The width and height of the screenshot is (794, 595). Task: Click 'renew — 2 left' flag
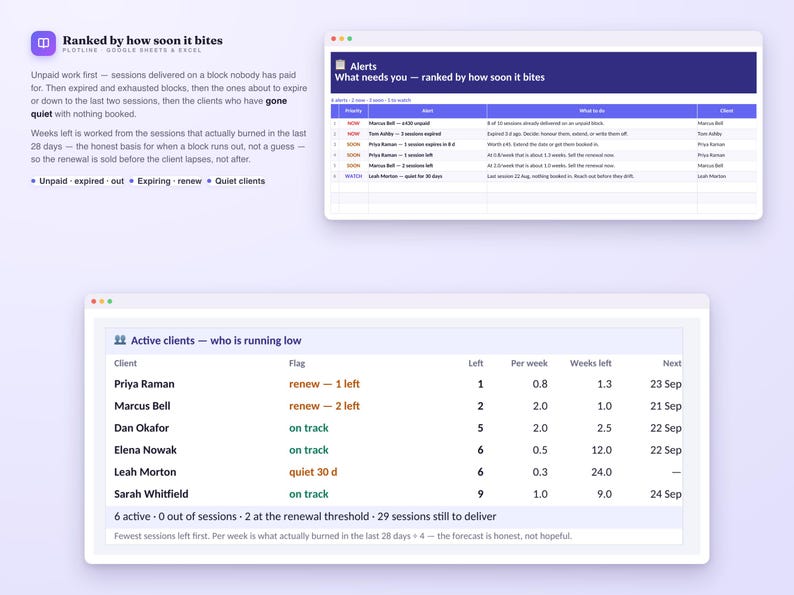[x=324, y=406]
